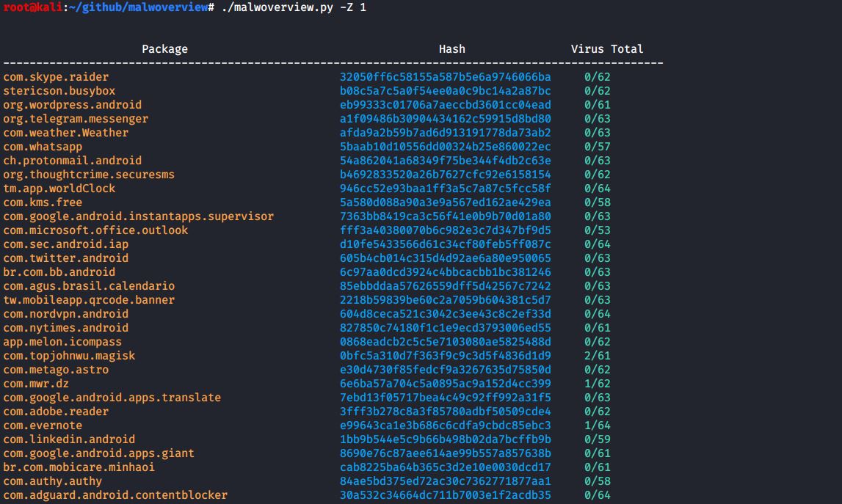This screenshot has width=842, height=504.
Task: Click the 1/62 score for com.mwr.dz
Action: click(x=598, y=384)
